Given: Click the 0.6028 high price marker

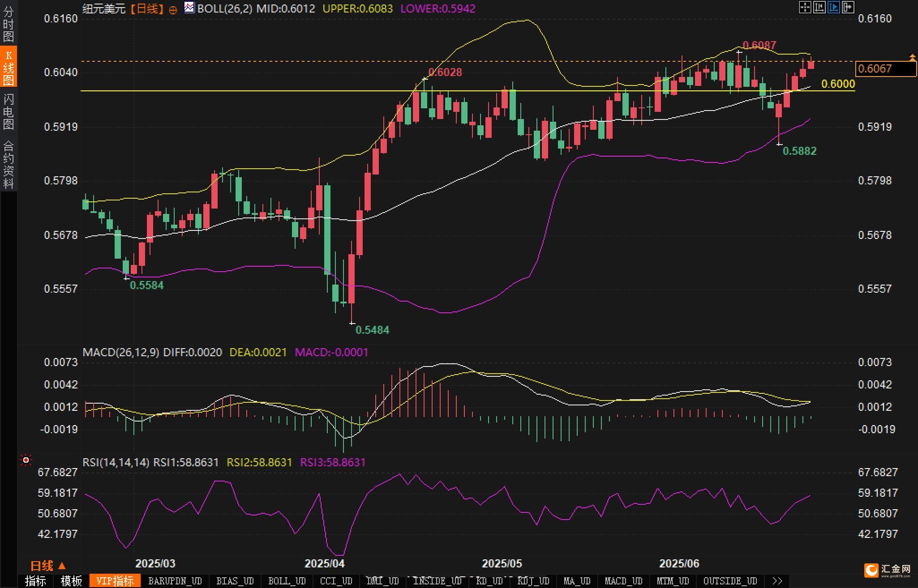Looking at the screenshot, I should coord(445,72).
